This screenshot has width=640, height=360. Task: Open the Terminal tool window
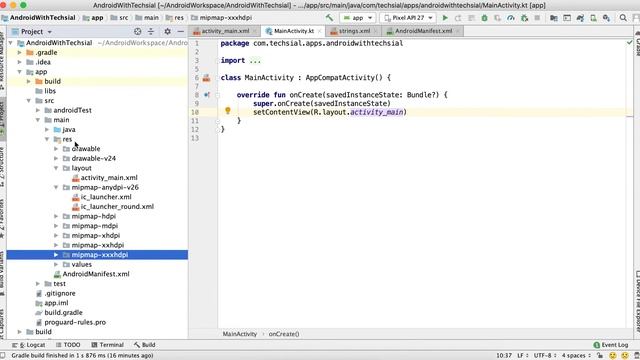click(107, 345)
